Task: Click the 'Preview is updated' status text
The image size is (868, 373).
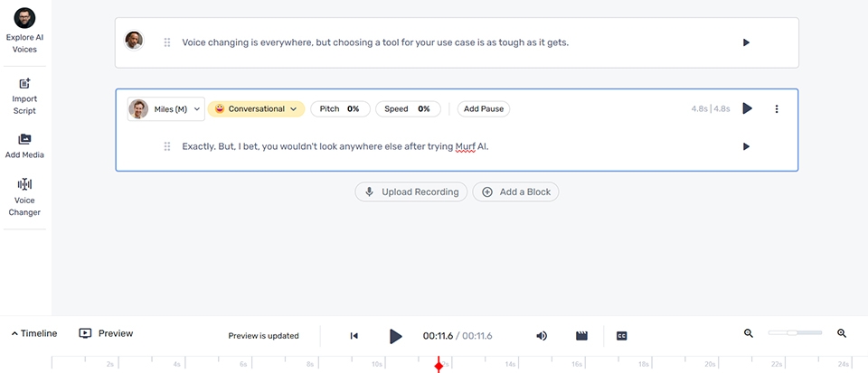Action: click(263, 335)
